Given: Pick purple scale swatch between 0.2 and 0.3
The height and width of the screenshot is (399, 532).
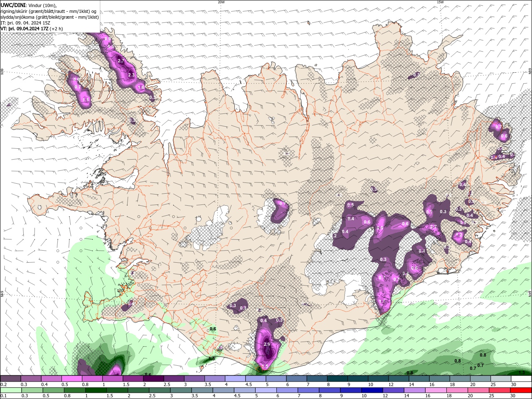Looking at the screenshot, I should point(10,379).
